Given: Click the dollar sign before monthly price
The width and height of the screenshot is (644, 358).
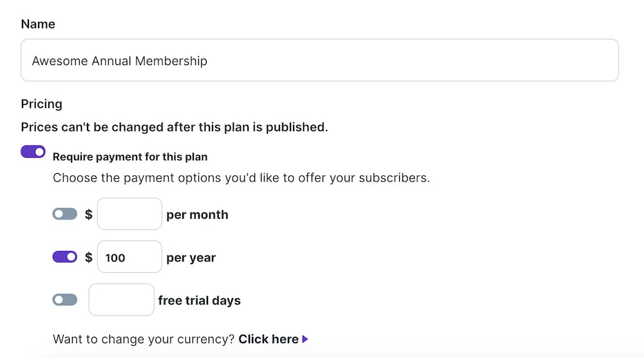Looking at the screenshot, I should click(x=89, y=214).
